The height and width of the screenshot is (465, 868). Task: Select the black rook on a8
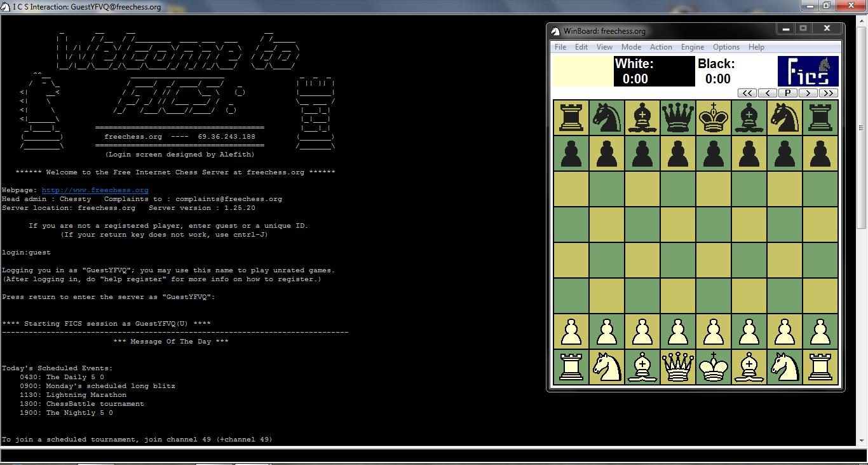[571, 118]
